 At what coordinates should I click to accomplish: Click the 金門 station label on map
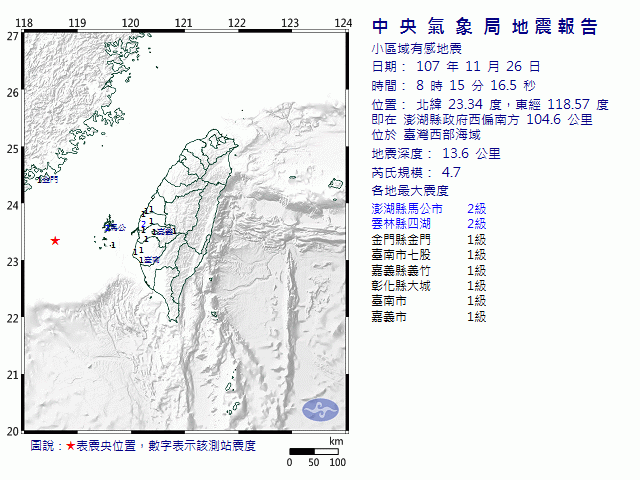pos(50,180)
